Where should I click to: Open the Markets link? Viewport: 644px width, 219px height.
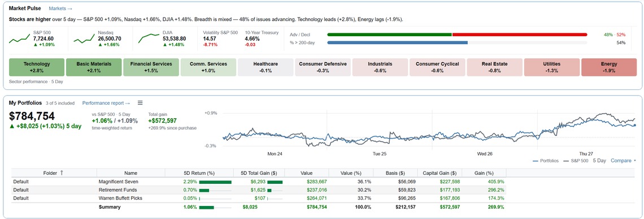coord(60,8)
